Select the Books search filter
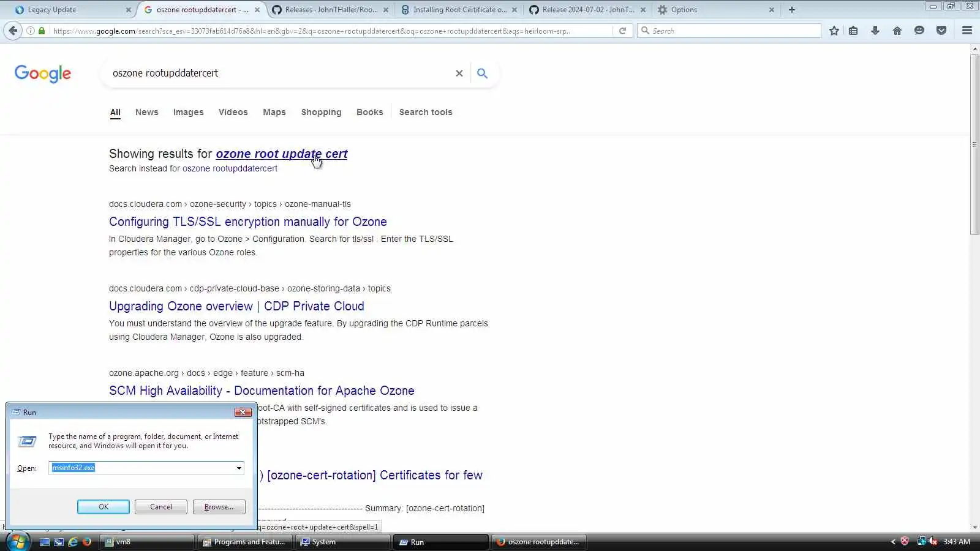 point(370,113)
